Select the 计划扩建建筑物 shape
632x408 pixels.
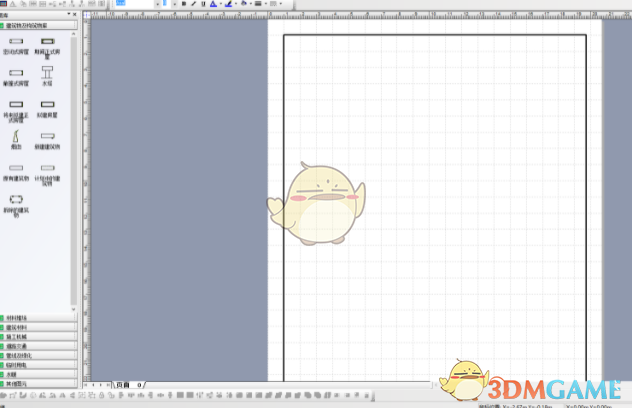click(47, 174)
